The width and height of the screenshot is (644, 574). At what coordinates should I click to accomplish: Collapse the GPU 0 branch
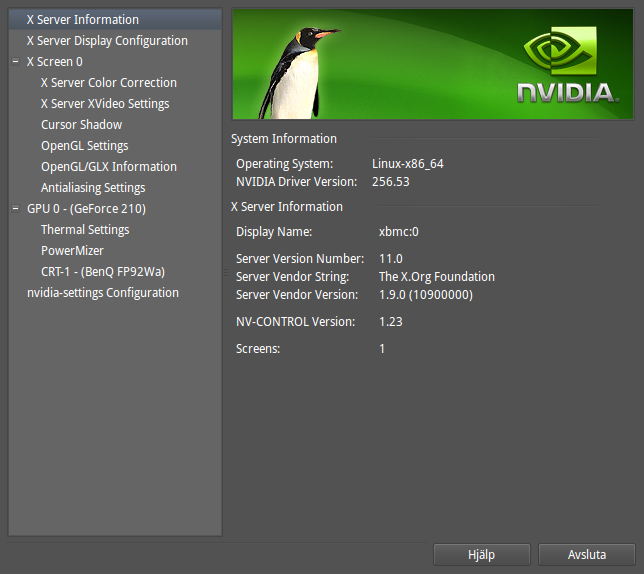point(16,209)
